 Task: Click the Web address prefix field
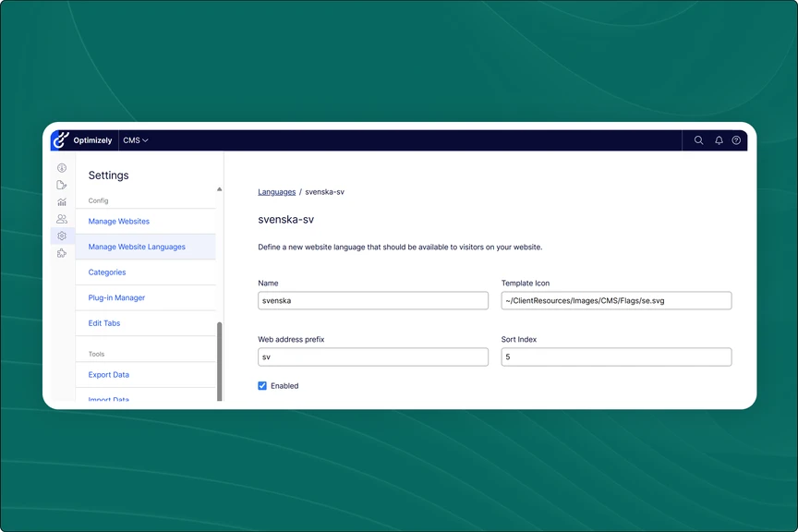[x=373, y=357]
